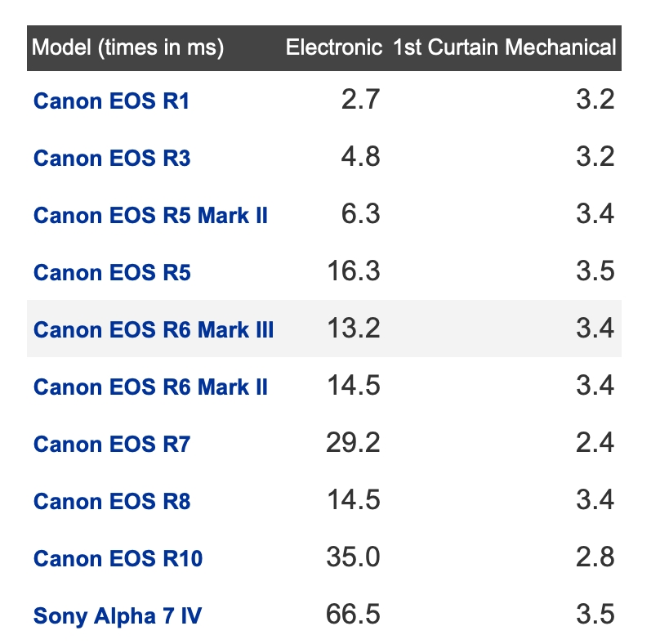Image resolution: width=660 pixels, height=644 pixels.
Task: Open the Canon EOS R10 link
Action: pyautogui.click(x=118, y=558)
